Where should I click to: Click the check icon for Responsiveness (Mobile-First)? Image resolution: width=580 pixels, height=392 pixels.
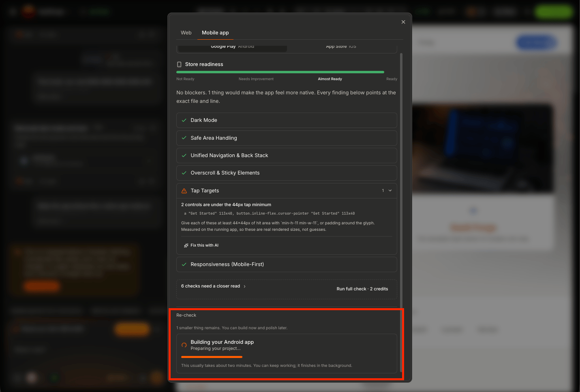pos(184,264)
